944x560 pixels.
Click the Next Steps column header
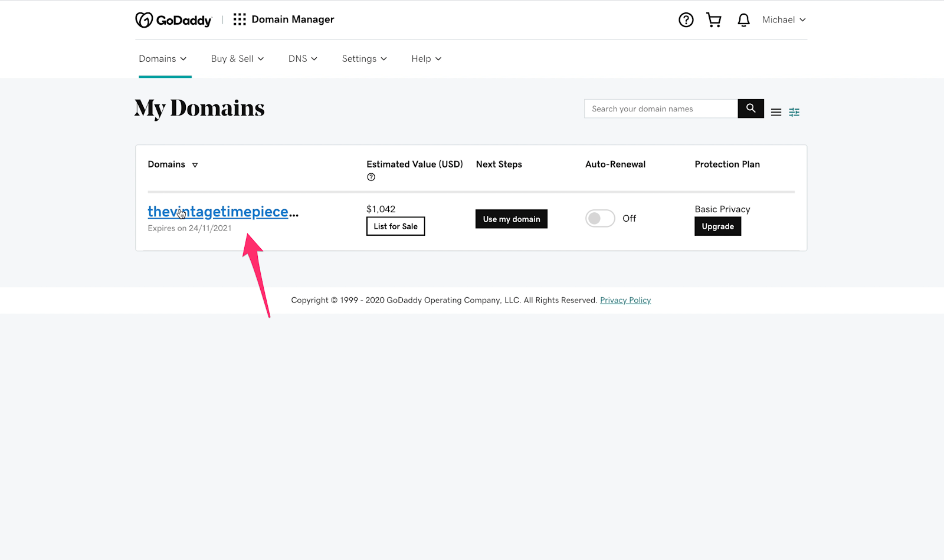coord(499,164)
